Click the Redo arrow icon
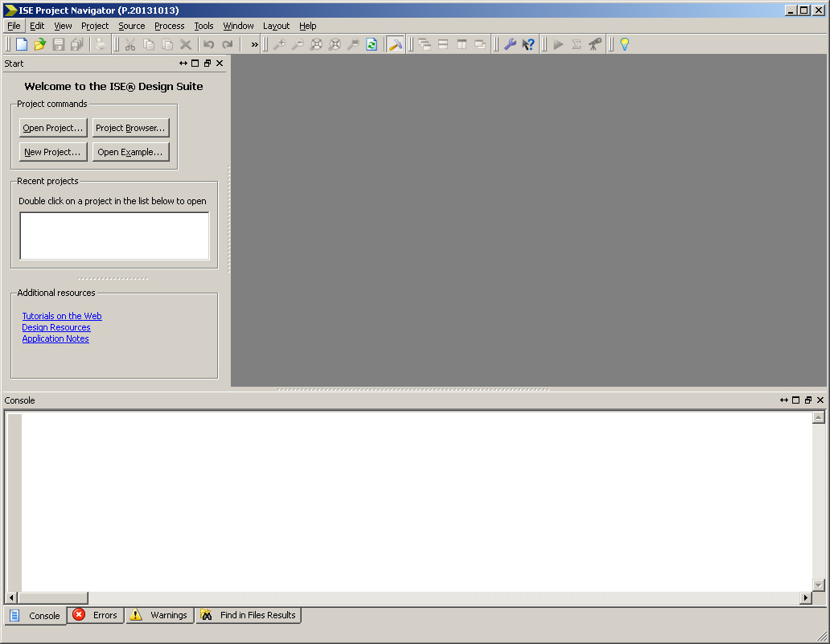The width and height of the screenshot is (830, 644). click(x=228, y=44)
